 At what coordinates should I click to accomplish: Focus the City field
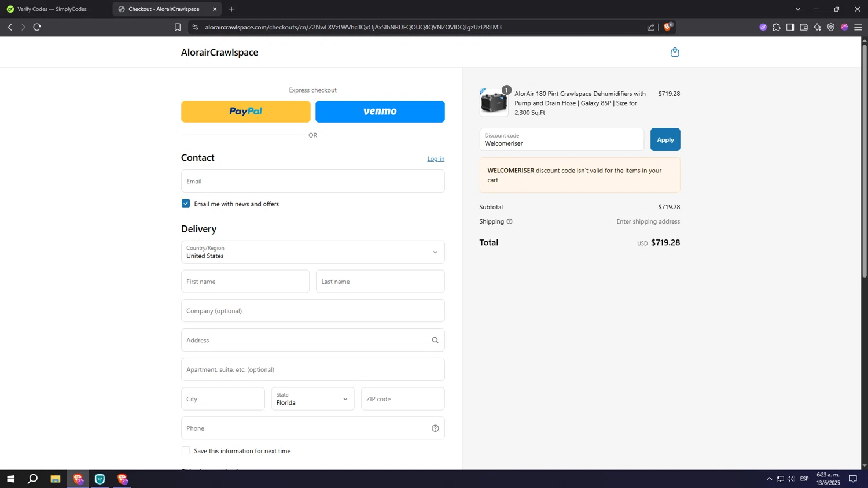tap(223, 399)
